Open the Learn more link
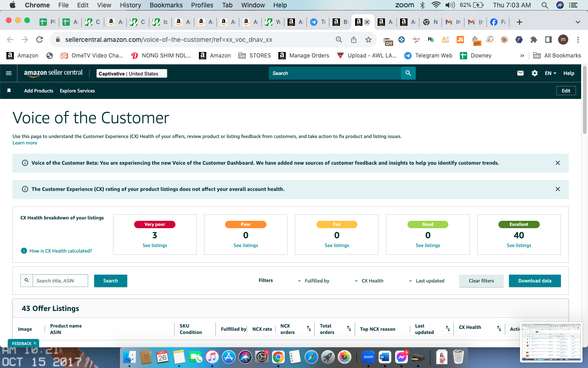The height and width of the screenshot is (368, 588). (25, 143)
